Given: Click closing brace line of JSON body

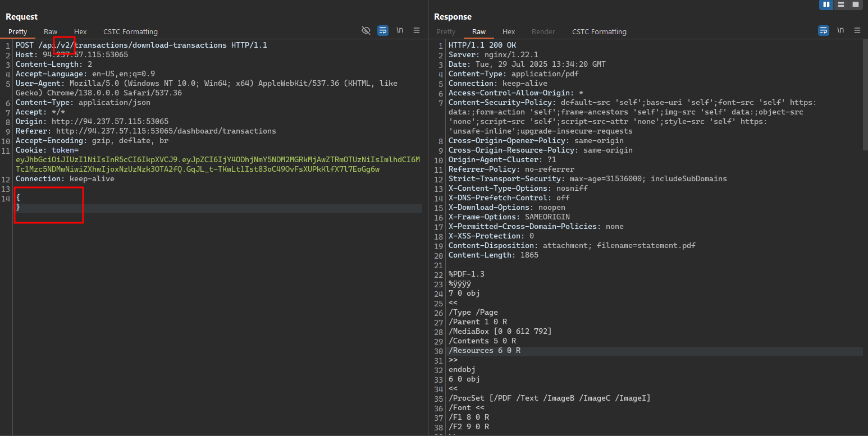Looking at the screenshot, I should pos(19,207).
